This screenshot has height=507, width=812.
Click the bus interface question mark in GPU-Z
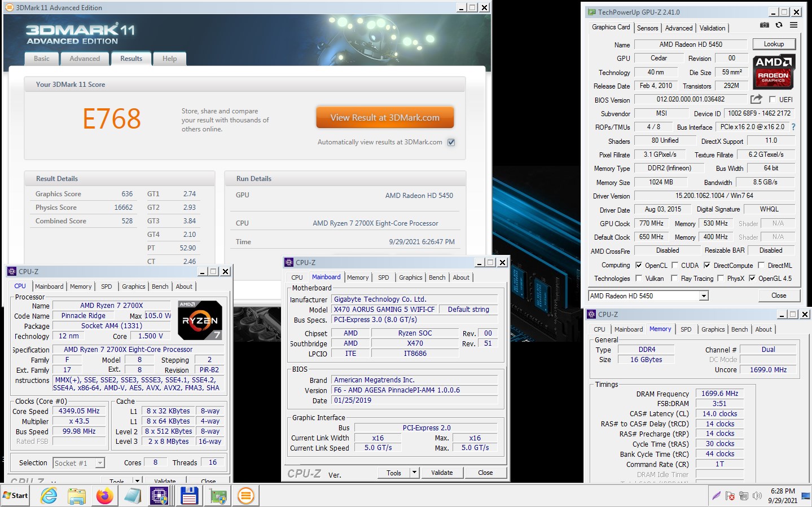click(x=793, y=127)
